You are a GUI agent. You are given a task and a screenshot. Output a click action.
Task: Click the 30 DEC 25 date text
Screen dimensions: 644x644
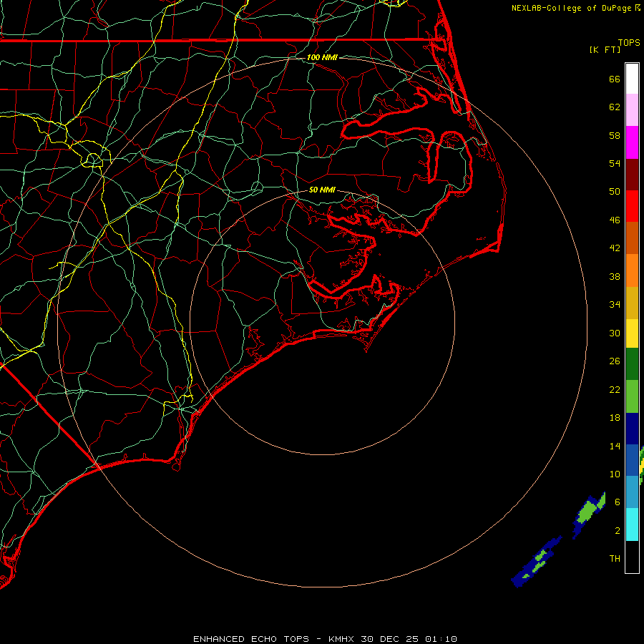point(389,639)
